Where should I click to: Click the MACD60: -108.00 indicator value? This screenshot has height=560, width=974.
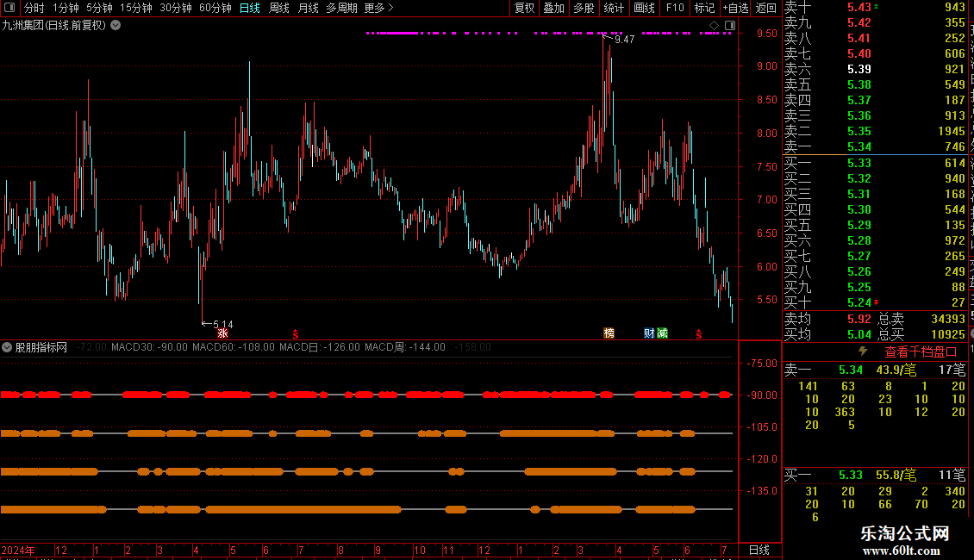coord(234,347)
